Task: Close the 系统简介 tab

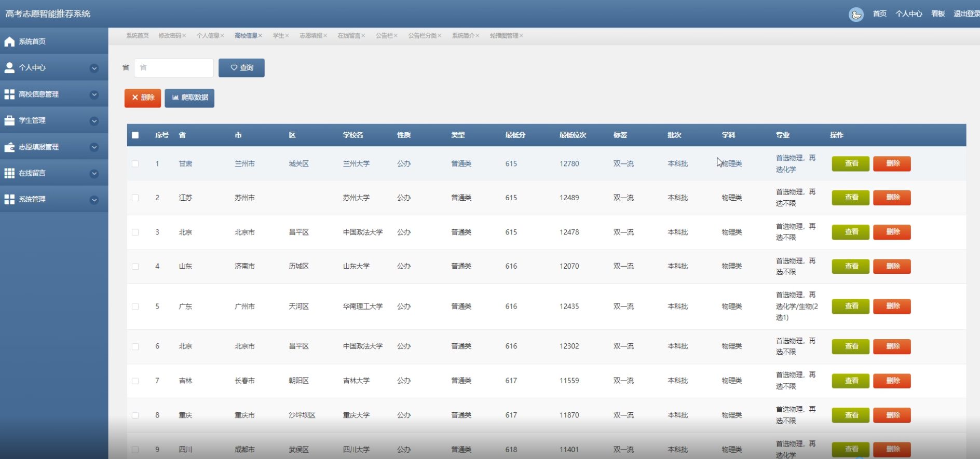Action: point(478,36)
